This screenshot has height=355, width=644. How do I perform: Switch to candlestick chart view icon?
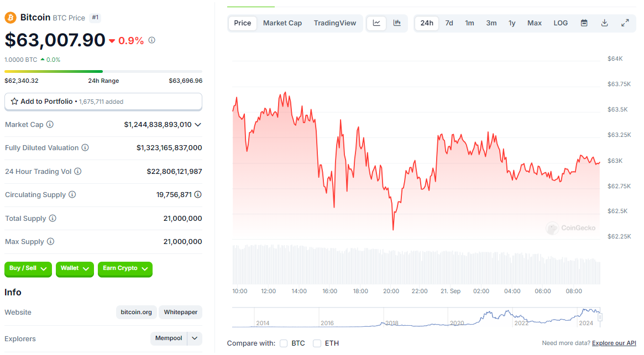pos(397,23)
